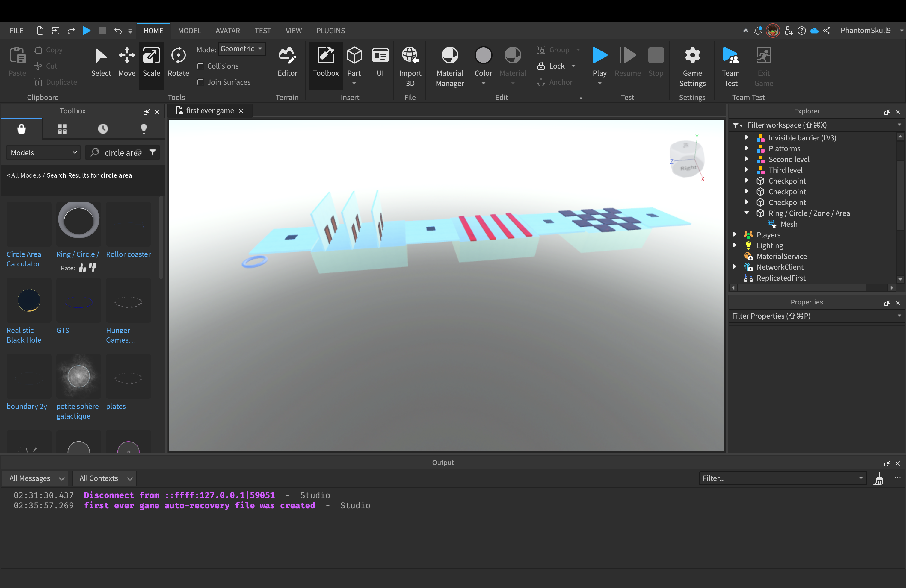Open Toolbox Creations lightbulb tab
906x588 pixels.
tap(144, 129)
